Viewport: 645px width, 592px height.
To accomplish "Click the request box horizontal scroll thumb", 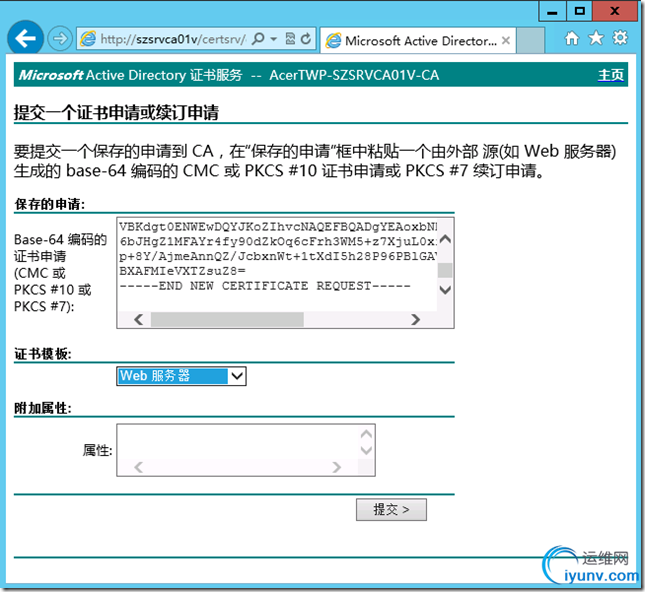I will (x=227, y=319).
